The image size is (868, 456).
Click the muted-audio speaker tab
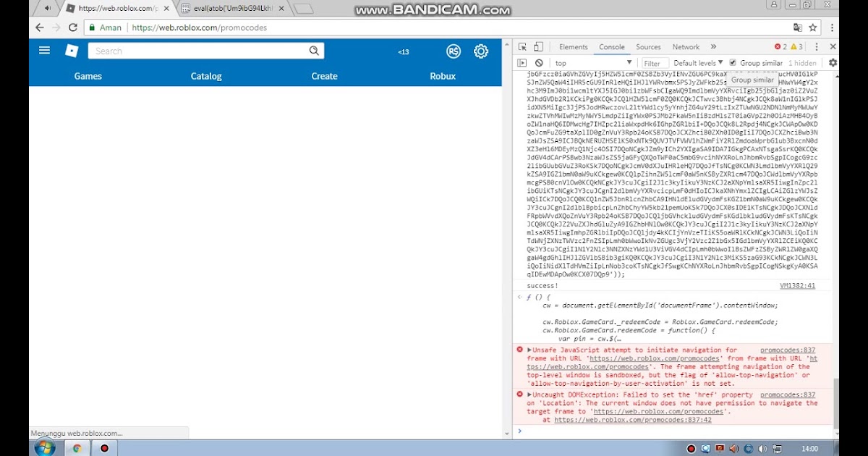47,9
